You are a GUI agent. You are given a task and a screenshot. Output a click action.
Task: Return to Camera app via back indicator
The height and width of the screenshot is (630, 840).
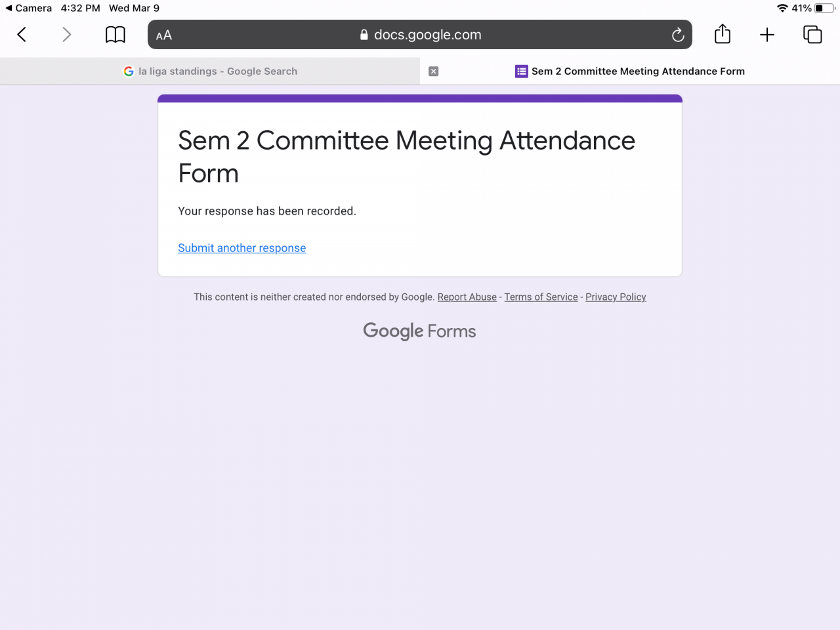(28, 9)
